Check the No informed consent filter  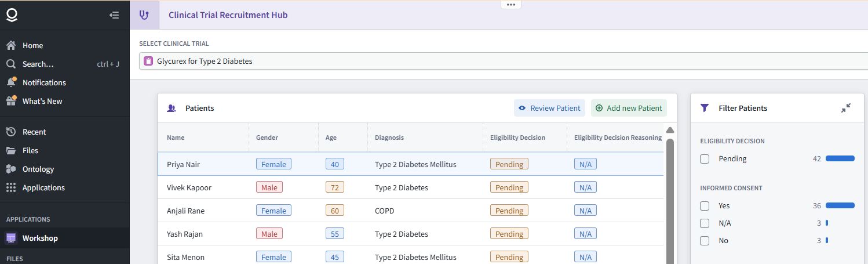[x=705, y=241]
